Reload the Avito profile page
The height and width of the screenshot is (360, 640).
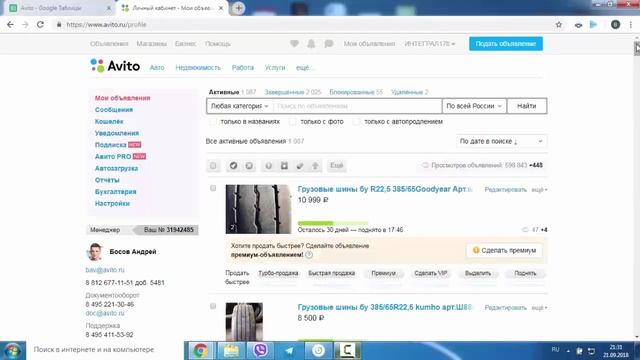point(40,25)
